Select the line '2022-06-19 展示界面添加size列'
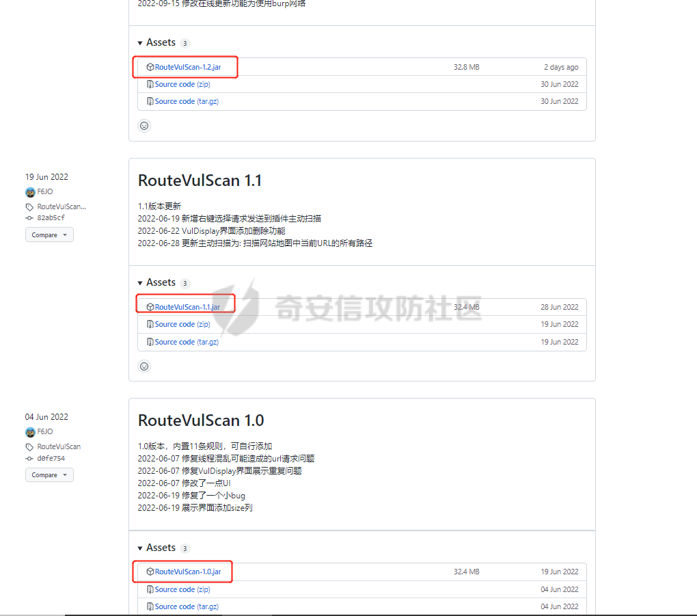Screen dimensions: 697x616 [195, 508]
